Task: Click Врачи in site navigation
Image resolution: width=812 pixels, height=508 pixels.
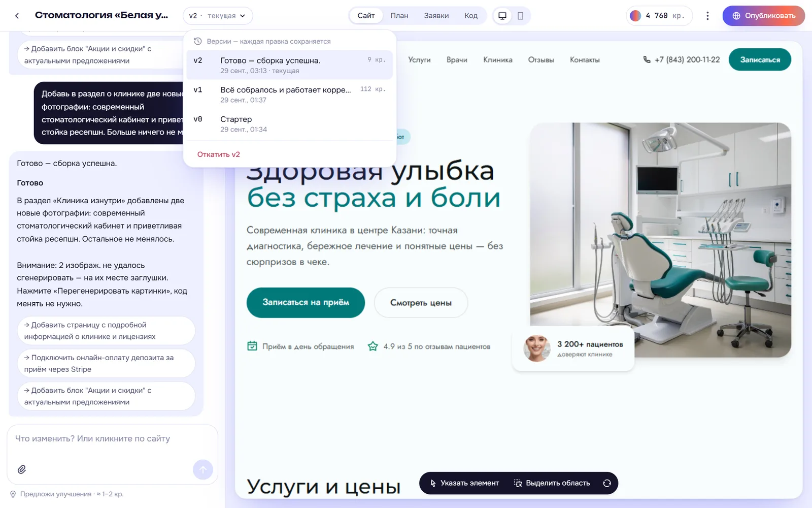Action: pyautogui.click(x=457, y=60)
